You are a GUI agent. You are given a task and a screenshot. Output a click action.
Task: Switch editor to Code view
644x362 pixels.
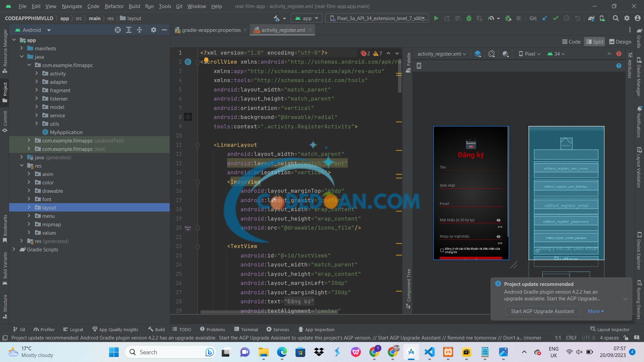(571, 42)
